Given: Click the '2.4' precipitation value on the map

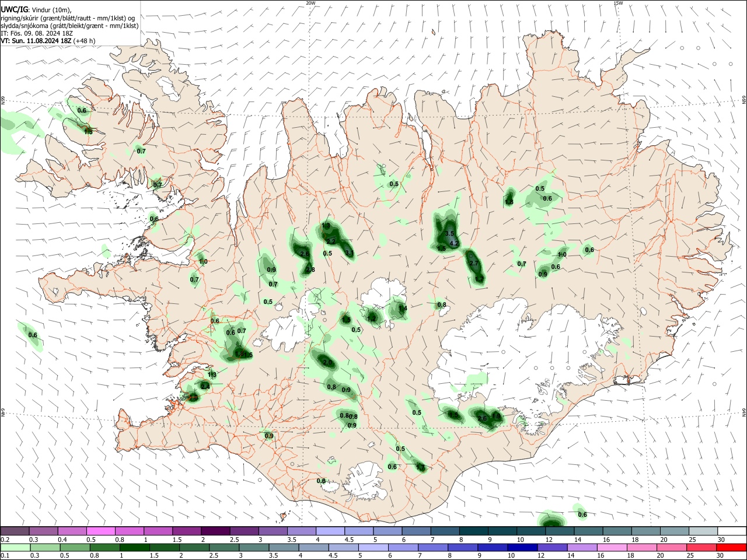Looking at the screenshot, I should (205, 386).
